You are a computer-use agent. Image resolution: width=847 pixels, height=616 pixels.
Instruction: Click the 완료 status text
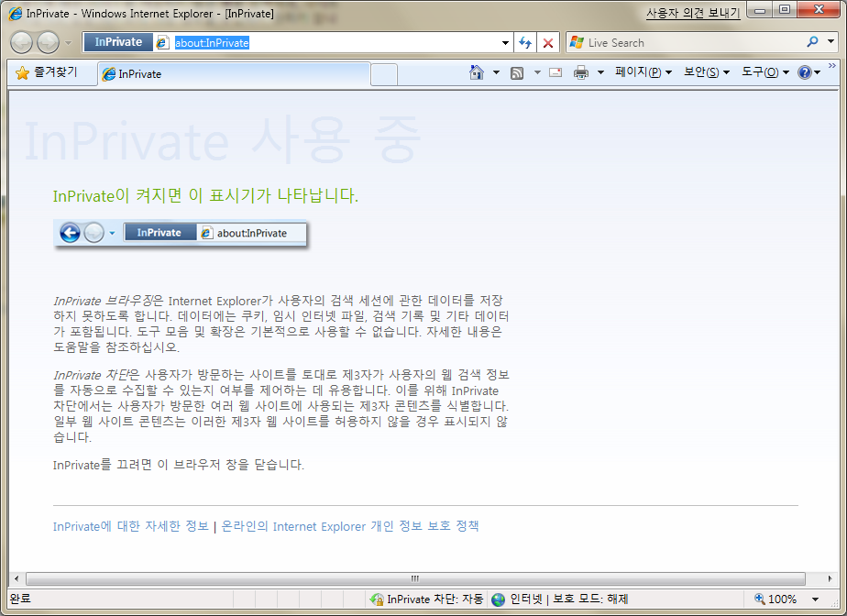click(20, 599)
